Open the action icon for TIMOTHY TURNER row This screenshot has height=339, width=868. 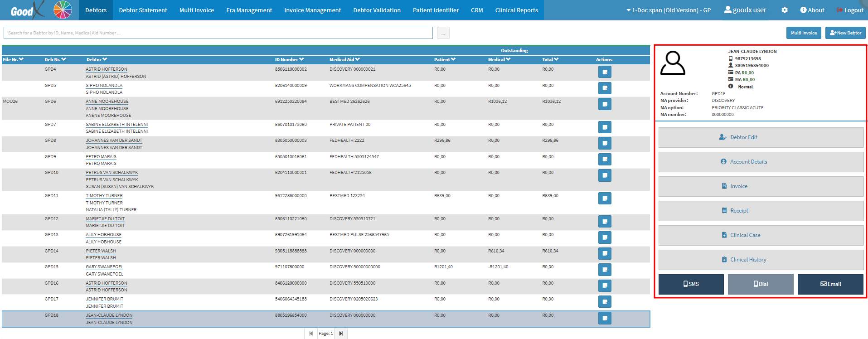[605, 198]
